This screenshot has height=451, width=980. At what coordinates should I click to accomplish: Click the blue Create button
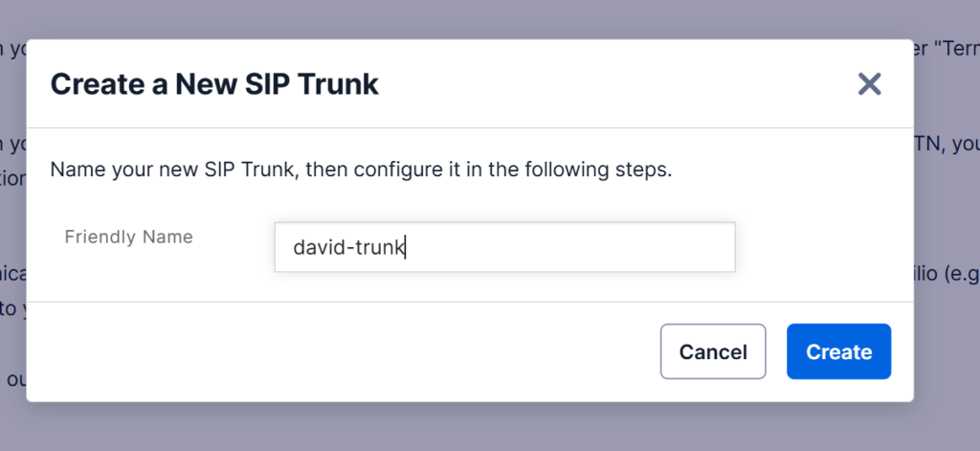click(x=838, y=351)
